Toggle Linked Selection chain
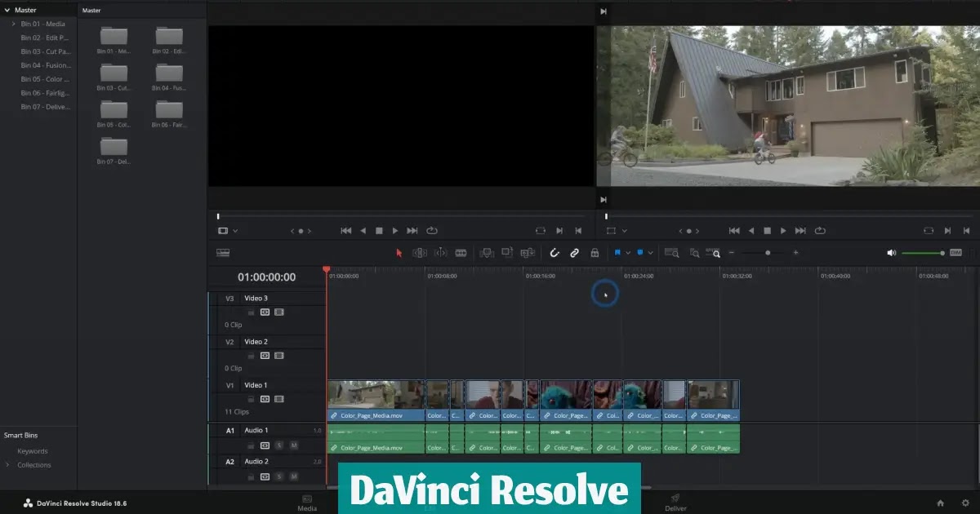The width and height of the screenshot is (980, 514). click(574, 253)
